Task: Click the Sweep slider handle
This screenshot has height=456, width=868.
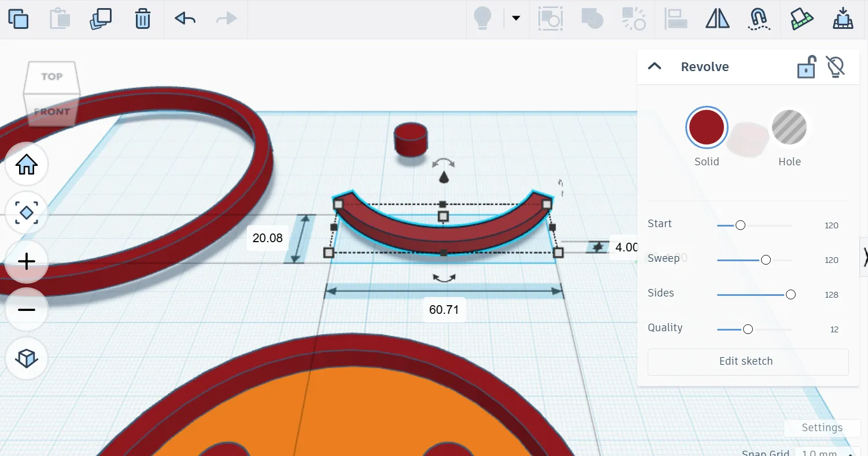Action: (x=766, y=260)
